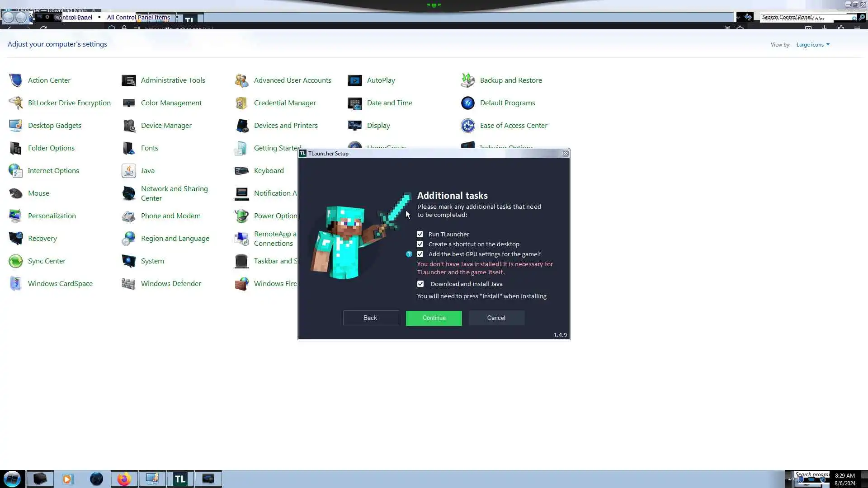
Task: Select All Control Panel Items breadcrumb
Action: [x=138, y=17]
